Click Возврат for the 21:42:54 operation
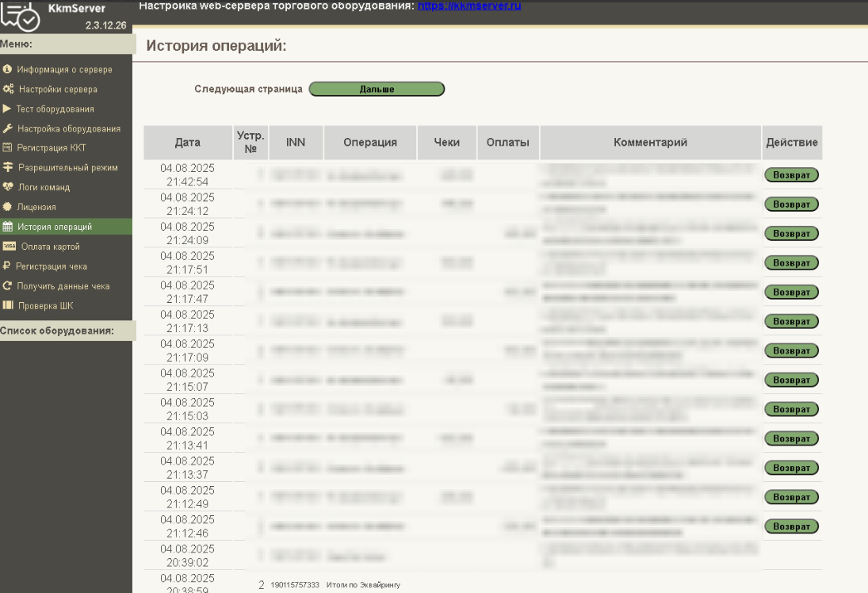Image resolution: width=868 pixels, height=593 pixels. click(791, 175)
